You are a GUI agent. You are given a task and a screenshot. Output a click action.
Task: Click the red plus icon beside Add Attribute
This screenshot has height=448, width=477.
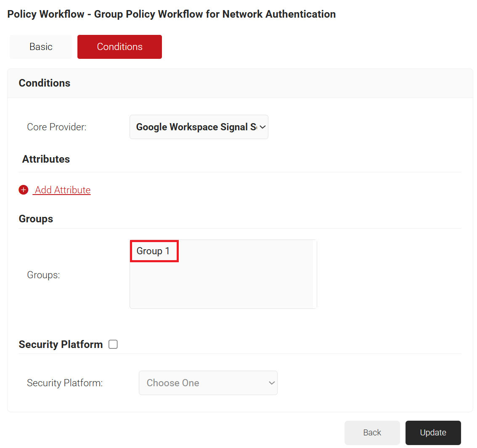24,190
